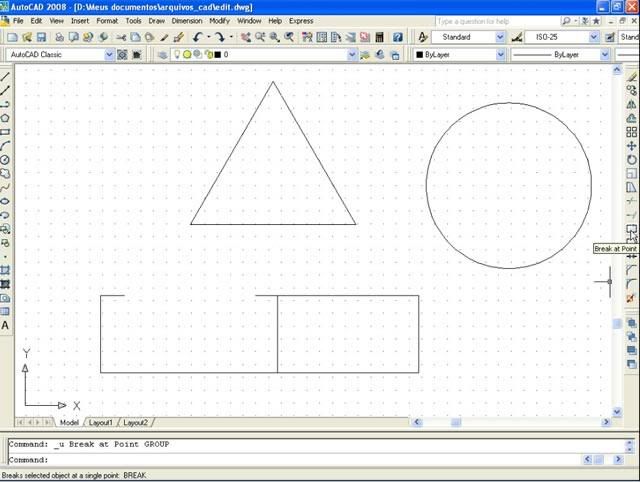The width and height of the screenshot is (640, 482).
Task: Click the Array modify tool
Action: (x=631, y=132)
